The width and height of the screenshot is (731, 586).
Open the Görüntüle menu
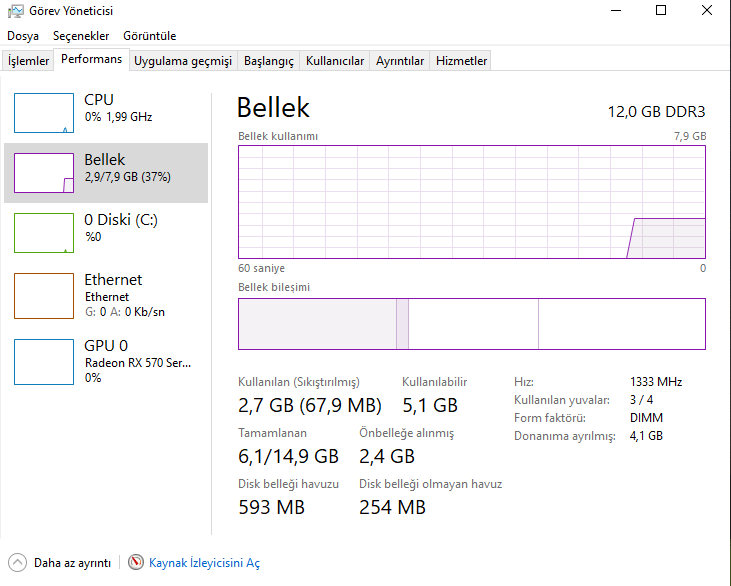click(149, 36)
